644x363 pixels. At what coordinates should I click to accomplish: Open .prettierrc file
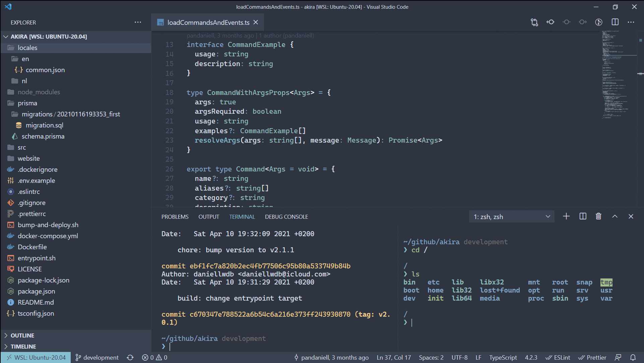[x=76, y=214]
